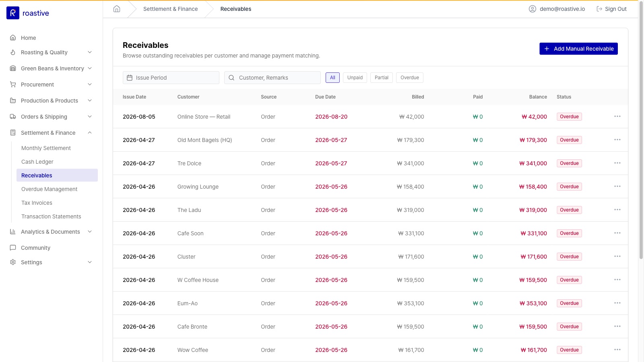This screenshot has height=362, width=644.
Task: Open actions menu for W Coffee House
Action: [617, 280]
